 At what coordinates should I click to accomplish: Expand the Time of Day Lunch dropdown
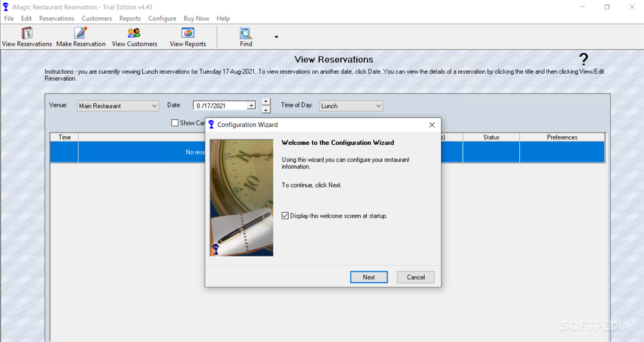click(x=351, y=106)
